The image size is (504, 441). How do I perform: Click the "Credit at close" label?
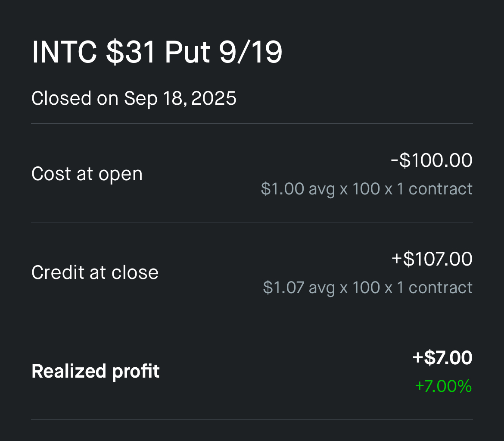point(95,272)
